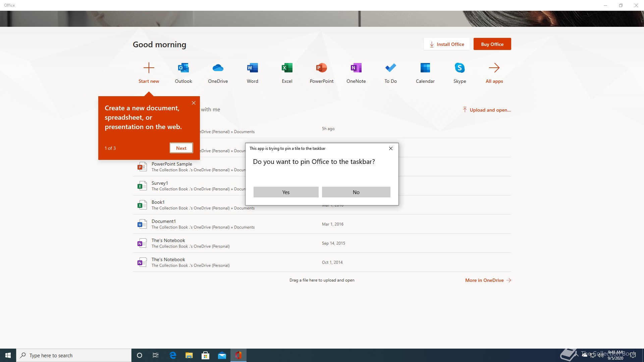Click 'Drag a file here to upload and open' text
644x362 pixels.
pos(322,280)
